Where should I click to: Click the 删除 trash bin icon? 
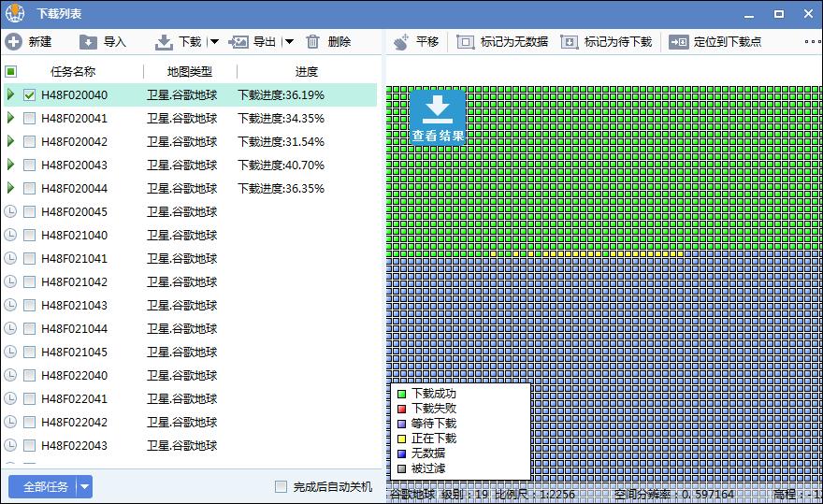312,41
